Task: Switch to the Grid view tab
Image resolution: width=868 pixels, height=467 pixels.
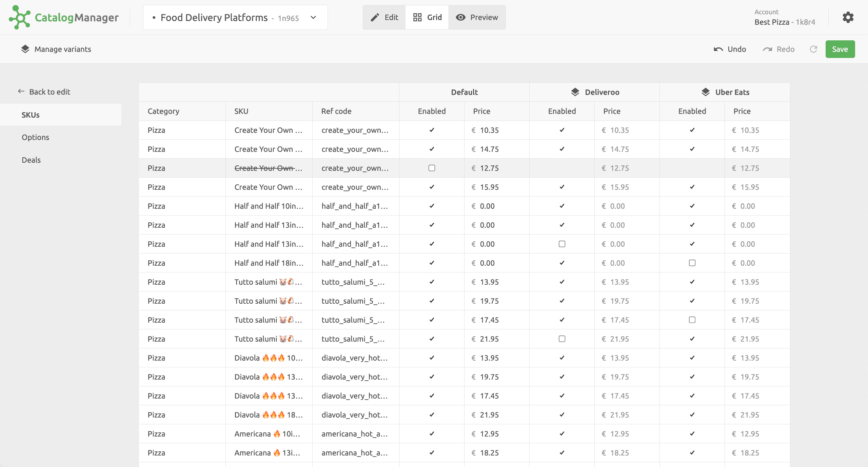Action: pyautogui.click(x=427, y=17)
